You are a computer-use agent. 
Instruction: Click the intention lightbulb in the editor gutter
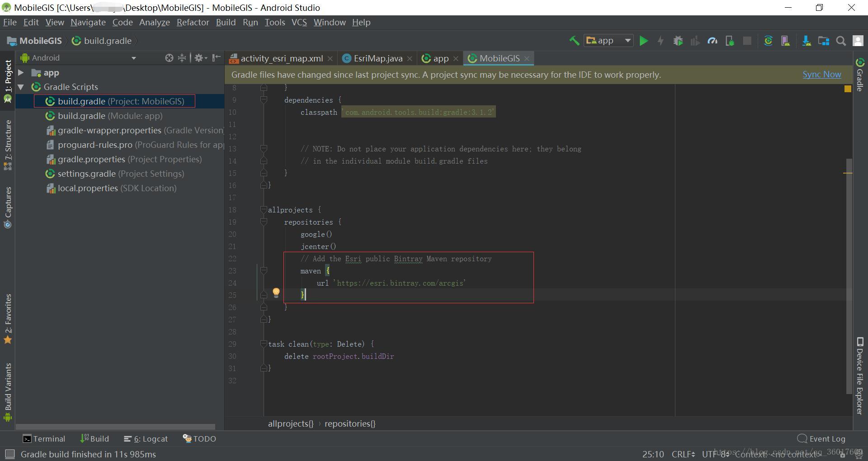pyautogui.click(x=276, y=293)
